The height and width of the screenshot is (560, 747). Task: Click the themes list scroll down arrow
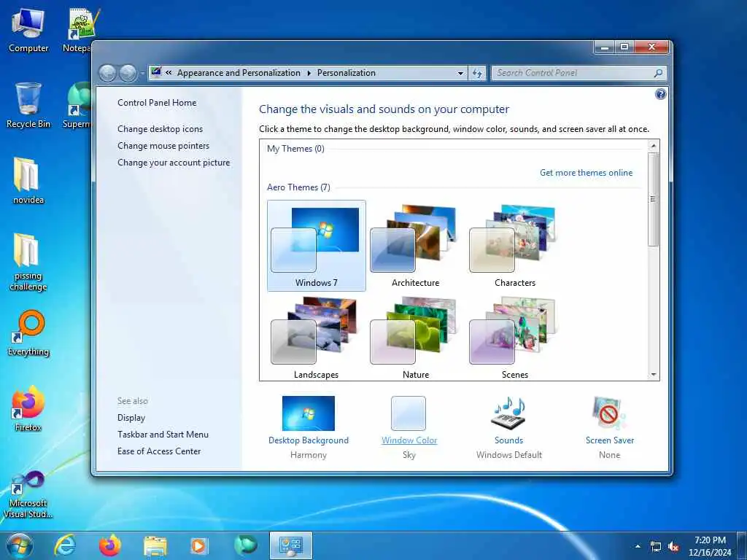[x=654, y=375]
